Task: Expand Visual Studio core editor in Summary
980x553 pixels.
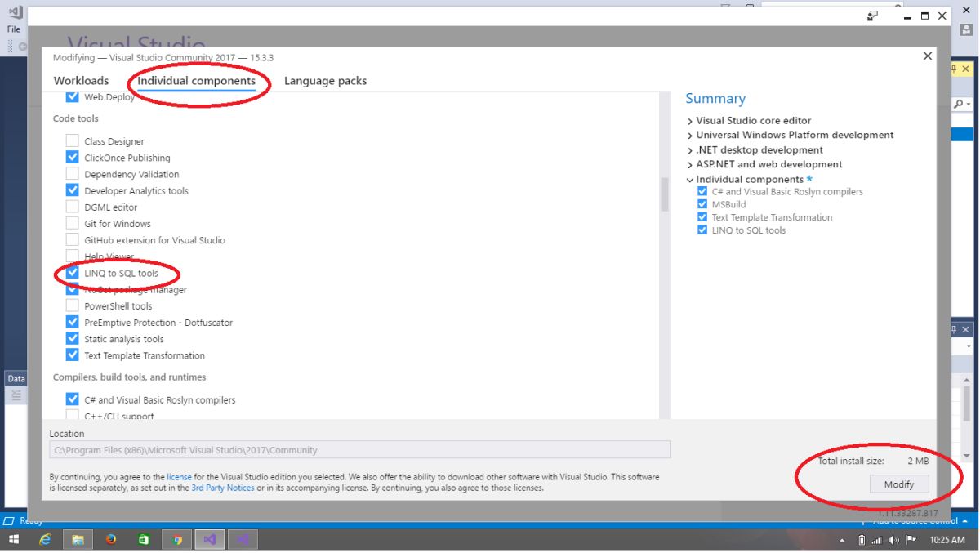Action: pos(690,121)
